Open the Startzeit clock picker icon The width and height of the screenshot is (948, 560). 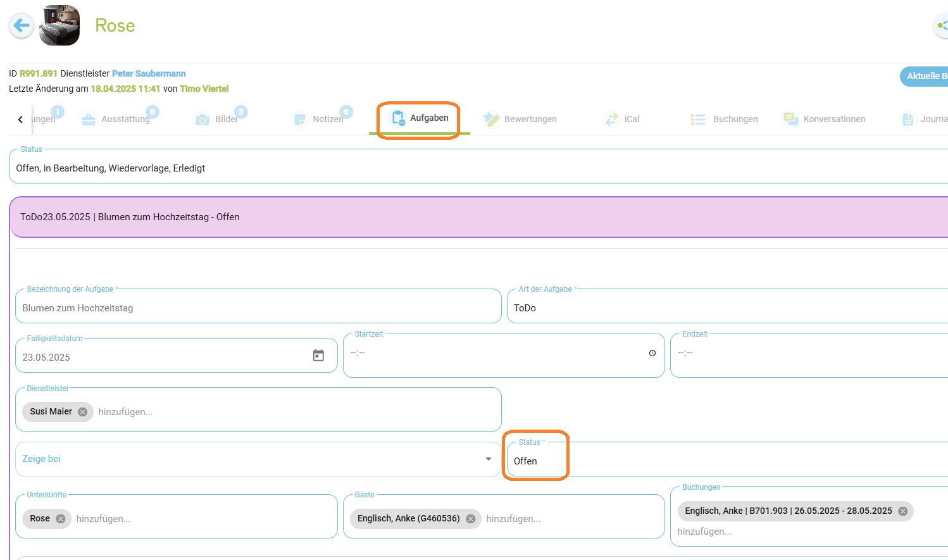click(652, 353)
